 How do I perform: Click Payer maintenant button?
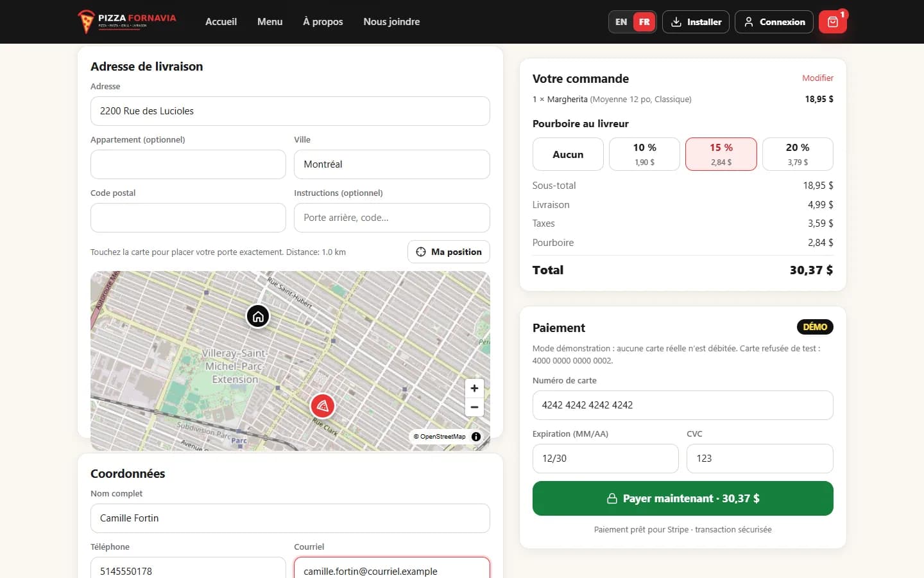point(683,498)
